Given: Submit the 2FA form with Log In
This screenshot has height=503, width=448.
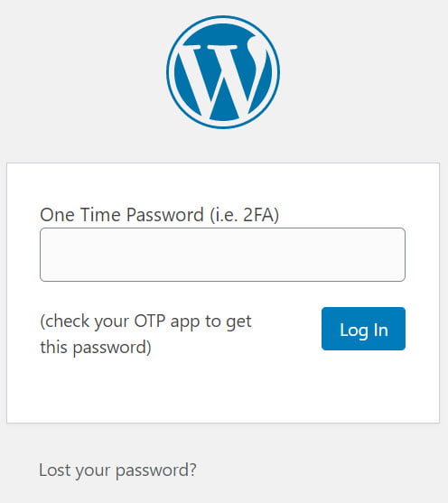Looking at the screenshot, I should coord(363,329).
